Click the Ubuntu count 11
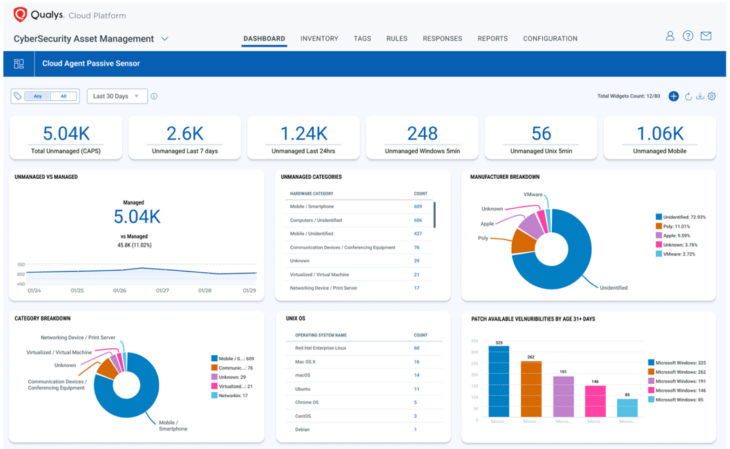The height and width of the screenshot is (449, 730). pyautogui.click(x=417, y=389)
